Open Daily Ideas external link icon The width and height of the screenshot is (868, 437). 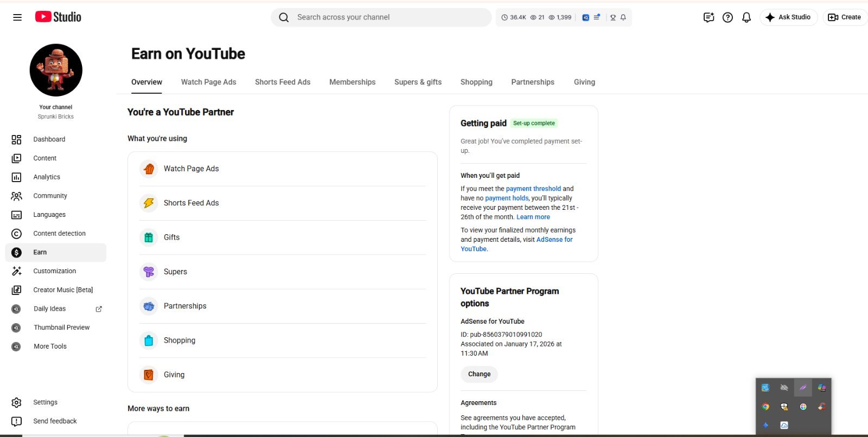click(99, 309)
